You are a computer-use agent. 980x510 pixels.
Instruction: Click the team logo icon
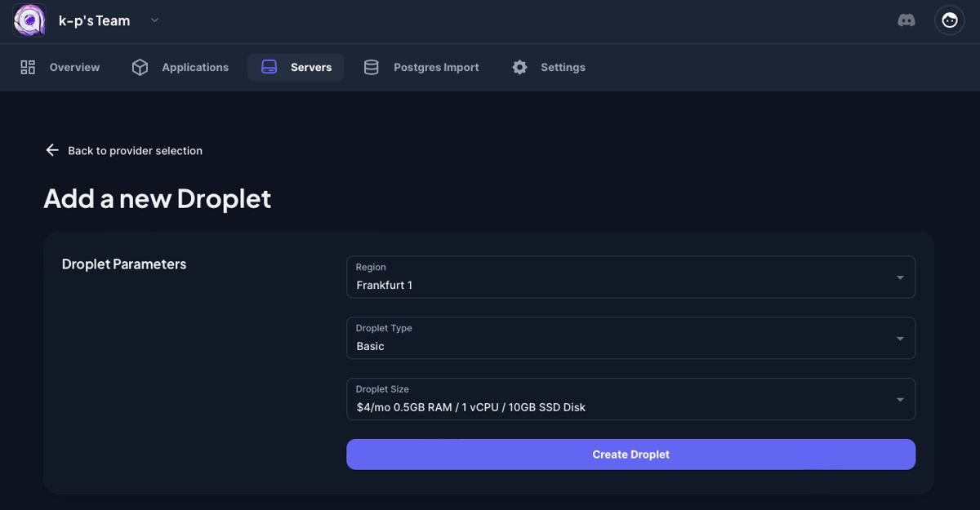point(29,20)
